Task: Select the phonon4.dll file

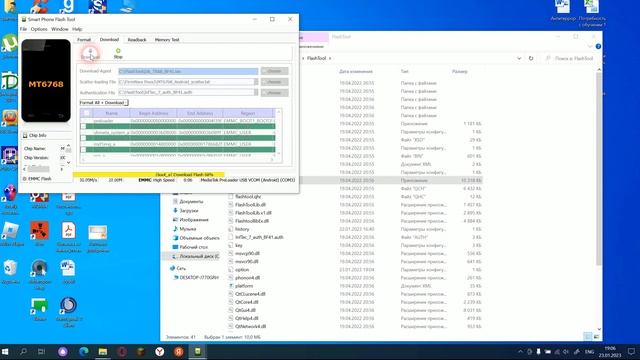Action: click(x=247, y=278)
